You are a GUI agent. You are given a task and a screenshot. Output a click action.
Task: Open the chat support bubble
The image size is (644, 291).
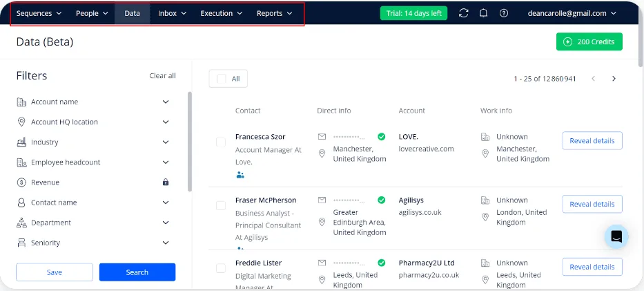616,236
